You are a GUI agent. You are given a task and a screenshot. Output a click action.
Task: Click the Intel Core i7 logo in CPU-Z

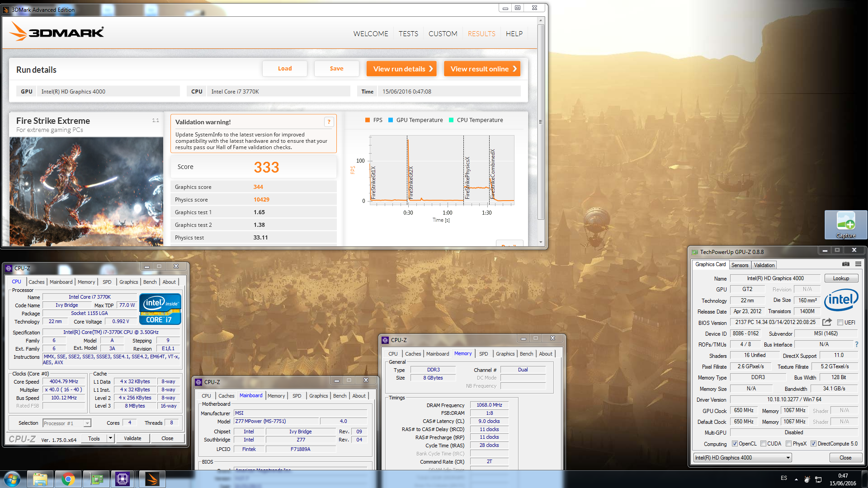point(160,309)
